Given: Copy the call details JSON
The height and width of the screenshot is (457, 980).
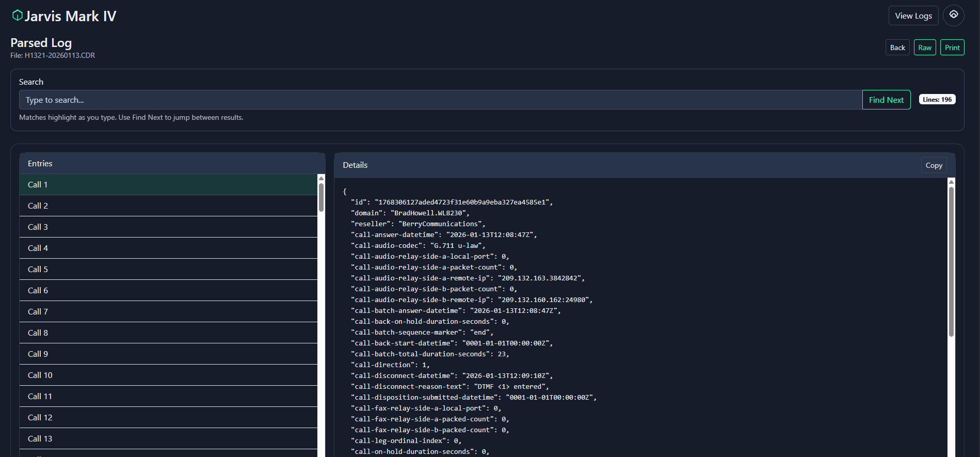Looking at the screenshot, I should pyautogui.click(x=933, y=165).
